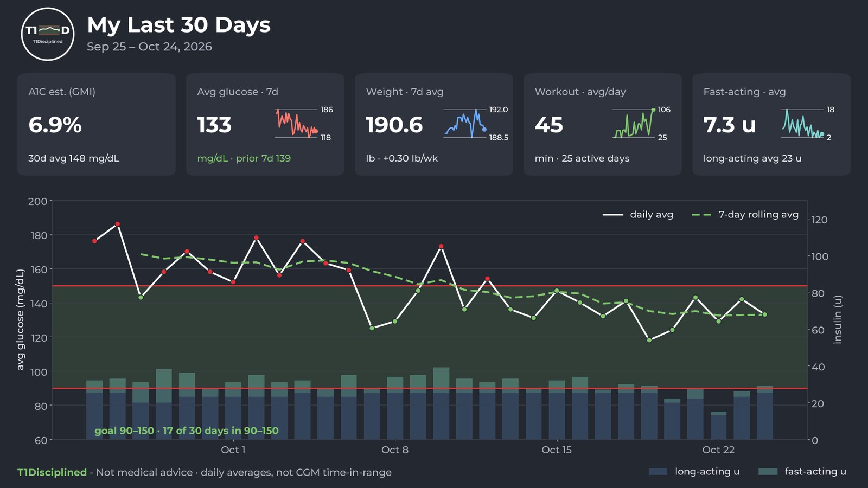Click the long-acting u legend color swatch
Screen dimensions: 868x488
pos(658,472)
